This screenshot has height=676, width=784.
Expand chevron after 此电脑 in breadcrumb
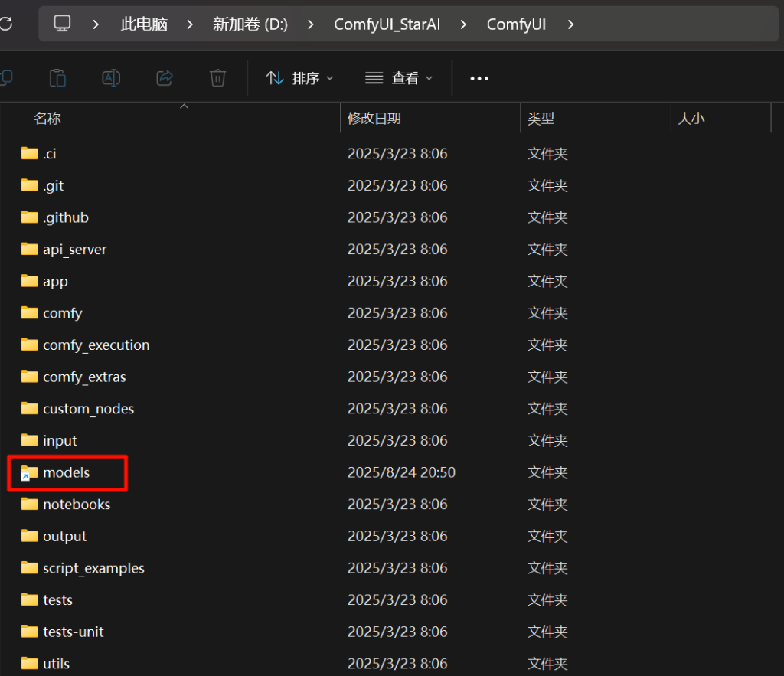pyautogui.click(x=190, y=24)
